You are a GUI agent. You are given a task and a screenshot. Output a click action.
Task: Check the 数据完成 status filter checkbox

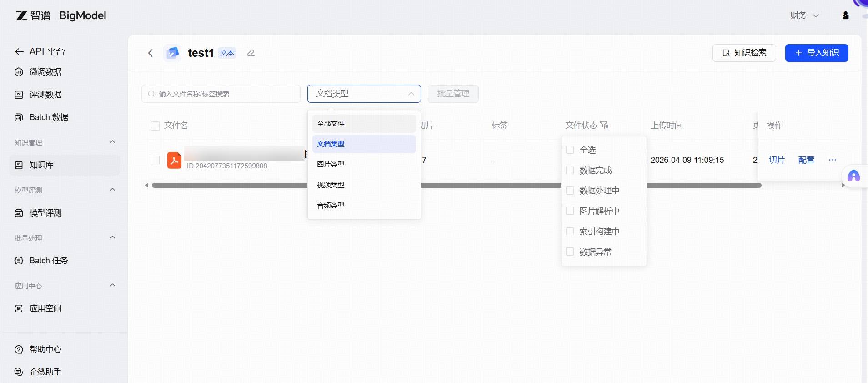570,171
